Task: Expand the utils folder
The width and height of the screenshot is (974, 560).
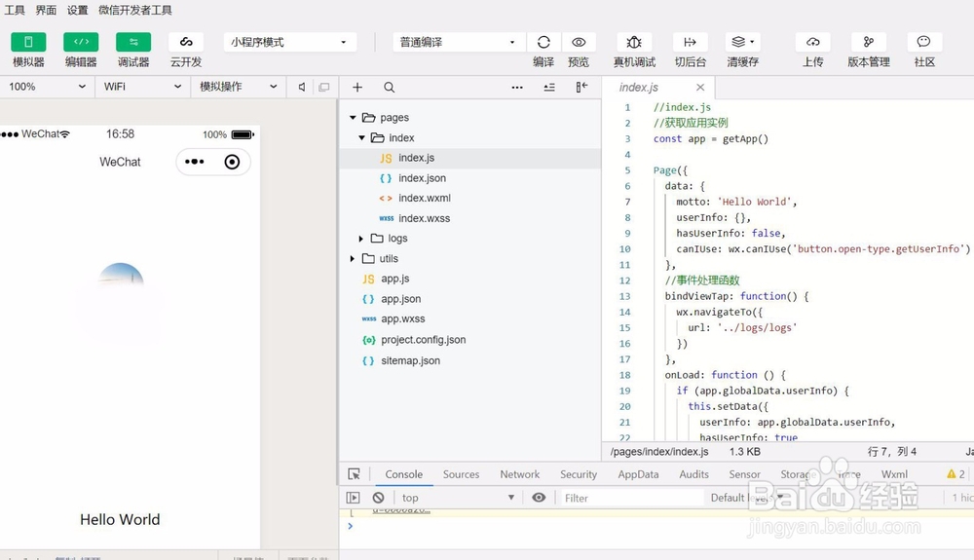Action: (353, 258)
